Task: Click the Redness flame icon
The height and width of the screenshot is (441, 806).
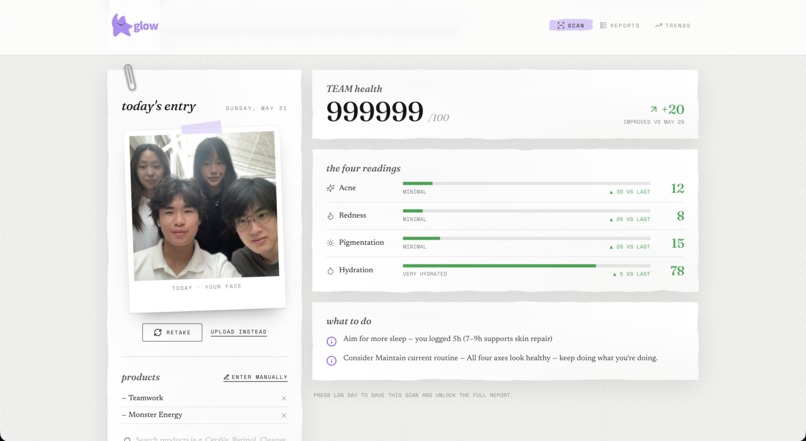Action: pyautogui.click(x=331, y=216)
